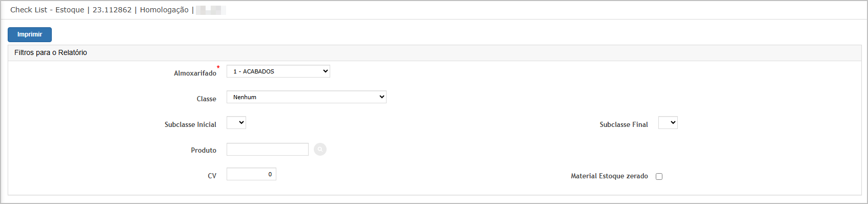
Task: Click the Filtros para o Relatório panel header
Action: 435,53
